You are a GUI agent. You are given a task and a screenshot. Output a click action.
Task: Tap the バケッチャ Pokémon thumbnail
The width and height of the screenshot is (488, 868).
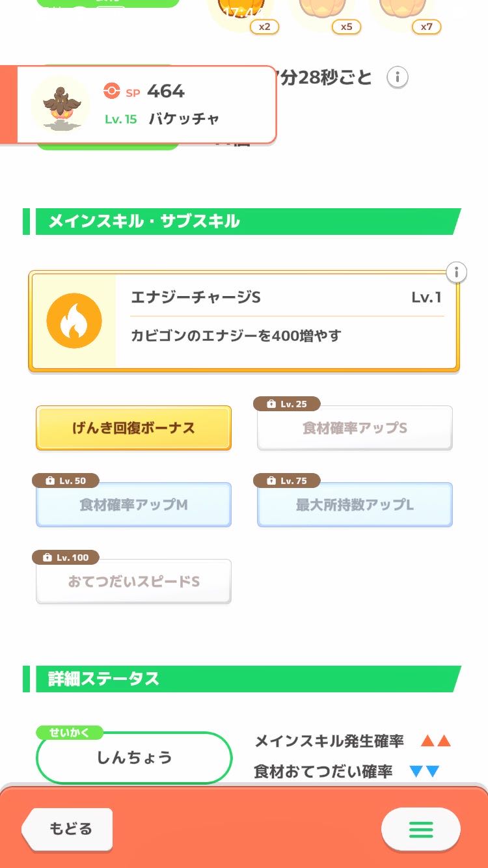pyautogui.click(x=60, y=105)
